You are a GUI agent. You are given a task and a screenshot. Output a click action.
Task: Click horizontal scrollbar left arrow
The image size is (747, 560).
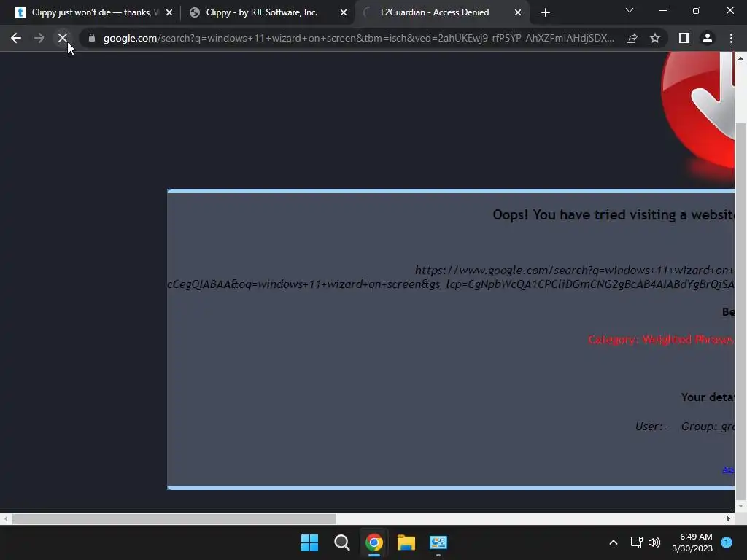5,518
